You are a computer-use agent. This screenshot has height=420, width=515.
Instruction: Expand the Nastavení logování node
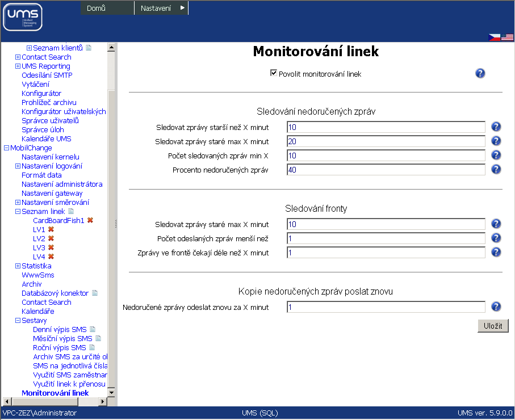(x=18, y=166)
